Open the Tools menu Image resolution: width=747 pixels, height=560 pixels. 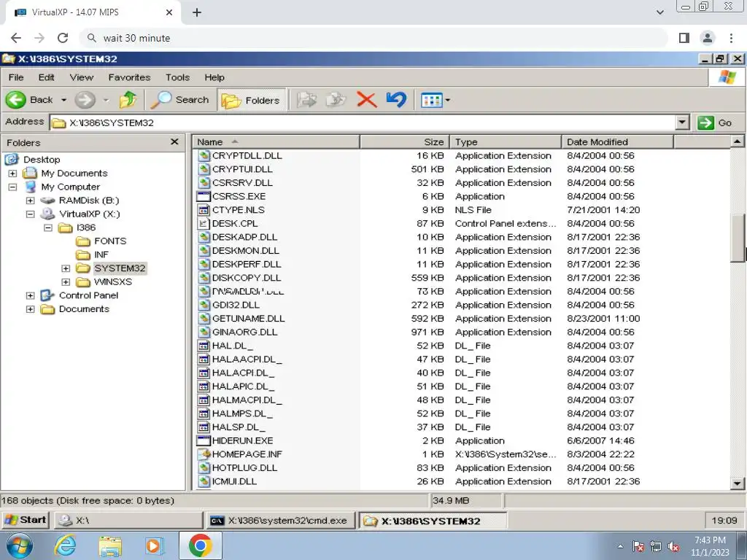tap(177, 77)
